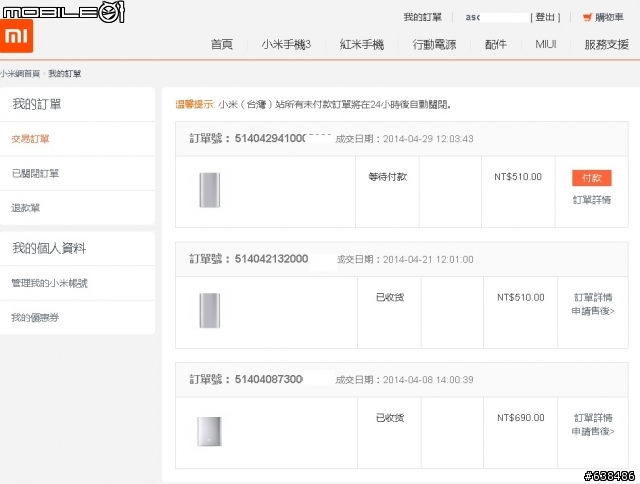Click 申請售後 for the 2014-04-08 order
640x484 pixels.
coord(593,431)
